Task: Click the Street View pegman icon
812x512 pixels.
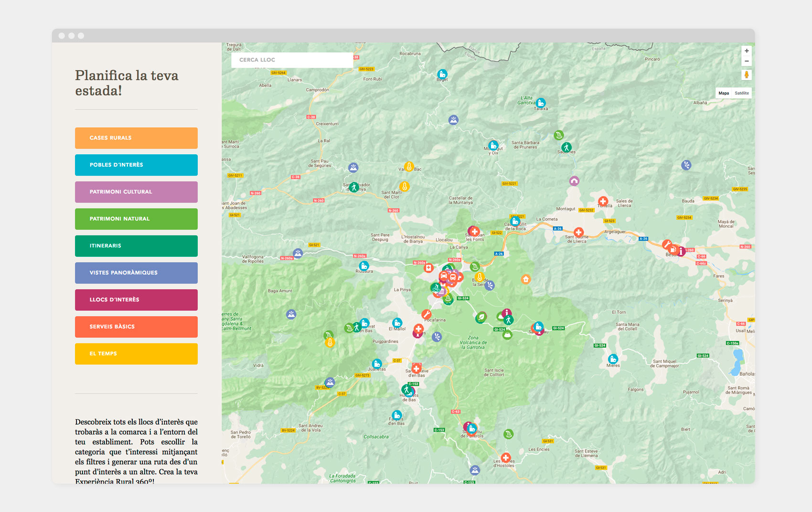Action: tap(746, 75)
